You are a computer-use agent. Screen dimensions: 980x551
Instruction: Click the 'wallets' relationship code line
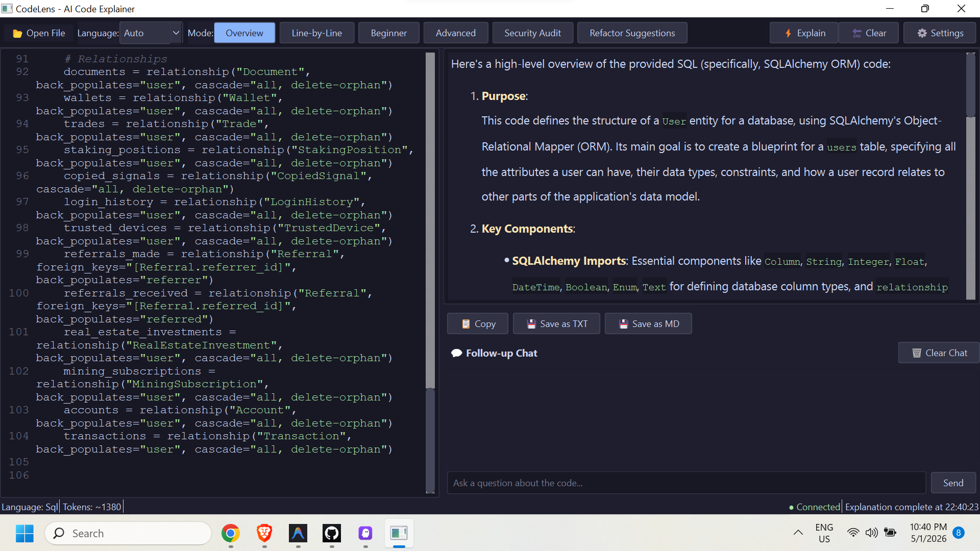214,105
